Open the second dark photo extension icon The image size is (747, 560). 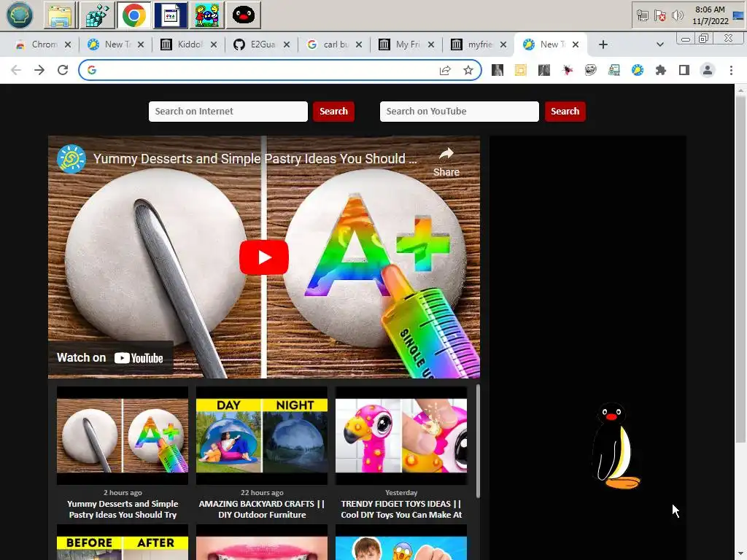(x=544, y=71)
